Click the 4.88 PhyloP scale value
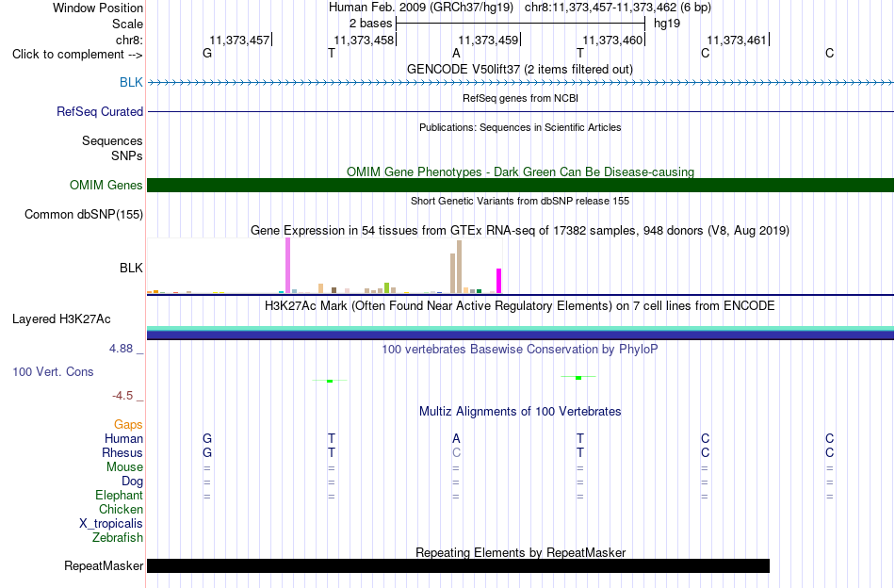 (121, 349)
